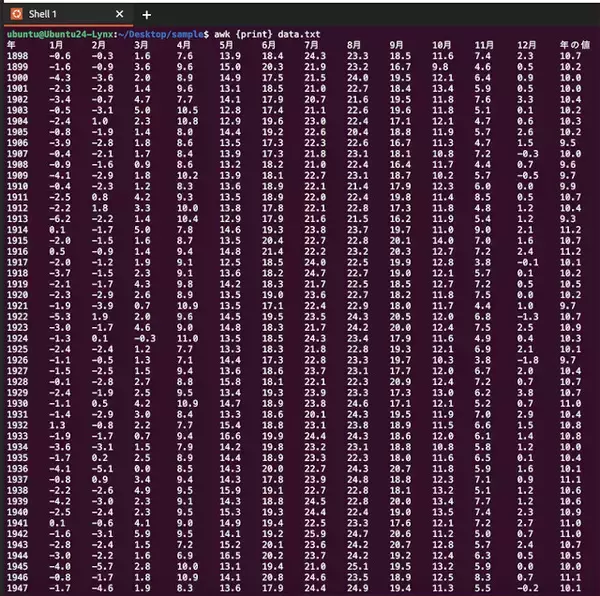Click September value 20.9 in 1928 row
The height and width of the screenshot is (596, 600).
[400, 382]
